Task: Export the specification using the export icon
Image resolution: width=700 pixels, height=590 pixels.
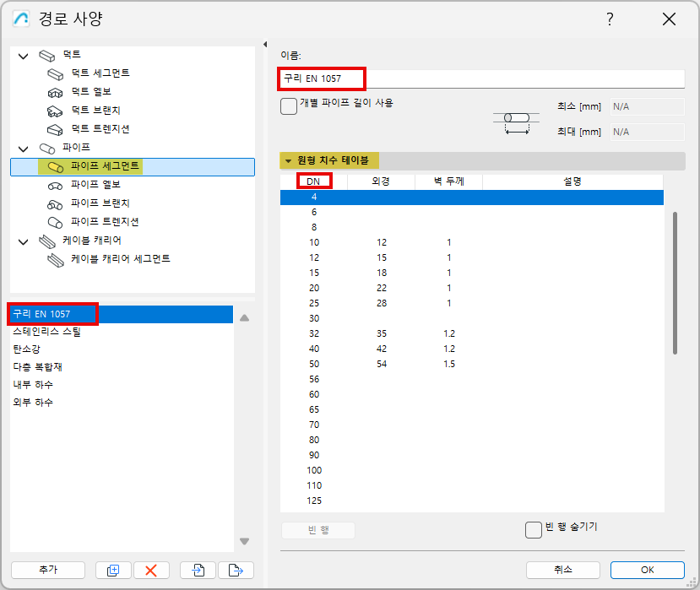Action: tap(236, 570)
